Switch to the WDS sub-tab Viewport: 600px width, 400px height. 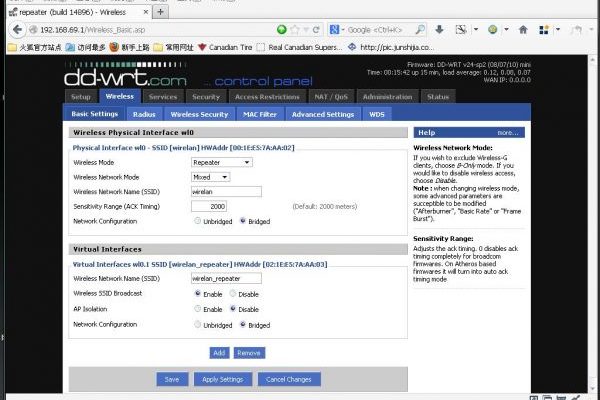[x=377, y=114]
